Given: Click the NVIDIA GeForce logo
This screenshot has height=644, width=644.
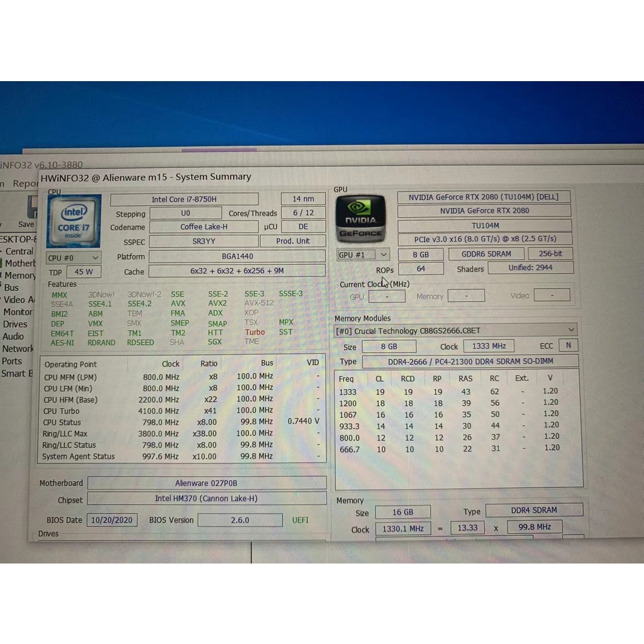Looking at the screenshot, I should coord(360,219).
